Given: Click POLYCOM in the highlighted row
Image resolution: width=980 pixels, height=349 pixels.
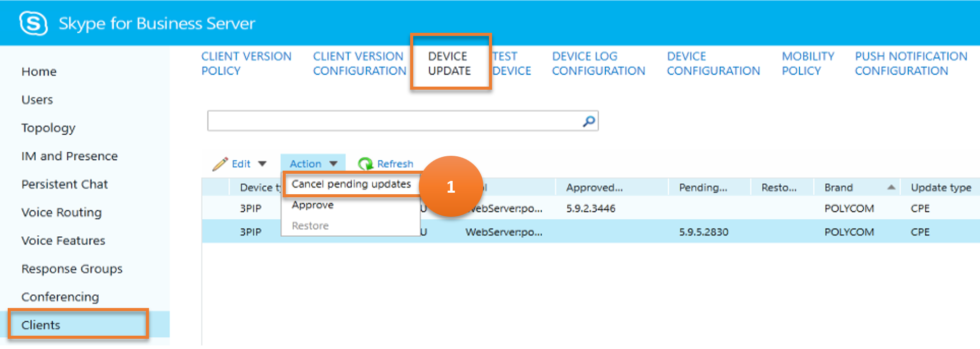Looking at the screenshot, I should pyautogui.click(x=849, y=232).
